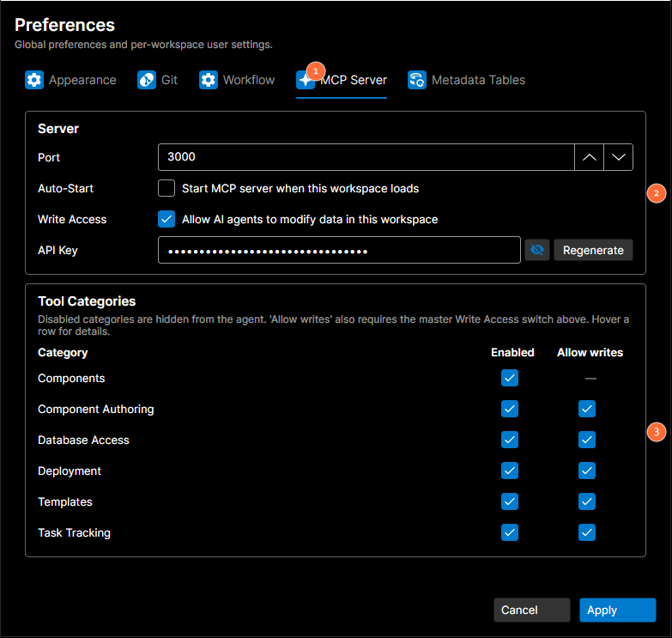Click the 'Enabled' column header

pyautogui.click(x=512, y=352)
